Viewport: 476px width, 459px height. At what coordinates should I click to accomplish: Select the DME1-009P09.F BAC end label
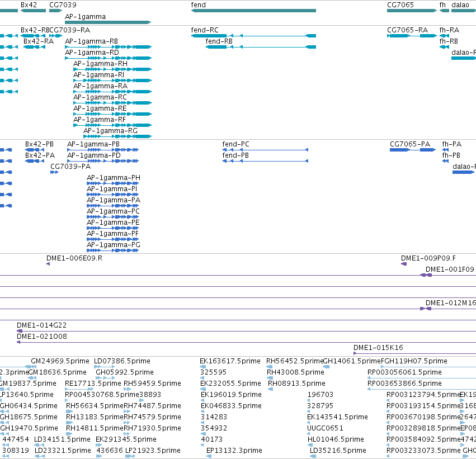click(x=428, y=258)
